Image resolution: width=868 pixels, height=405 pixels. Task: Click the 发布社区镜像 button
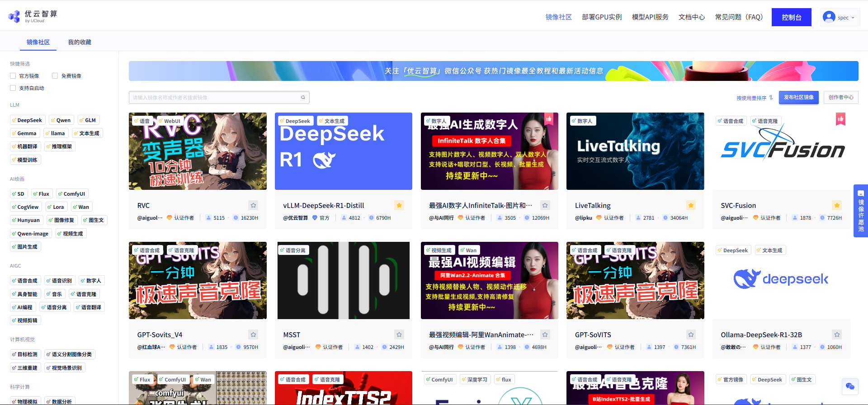(x=798, y=98)
